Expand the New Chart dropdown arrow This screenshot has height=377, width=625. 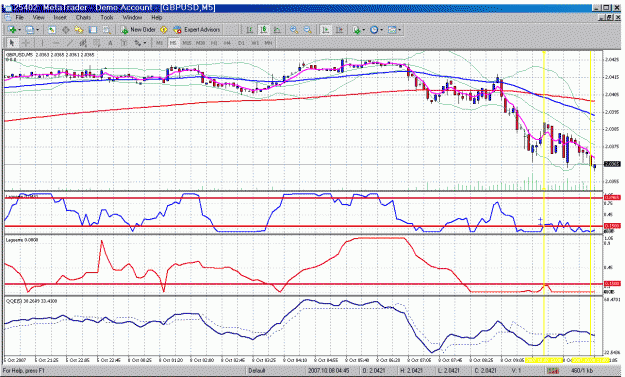click(x=19, y=29)
